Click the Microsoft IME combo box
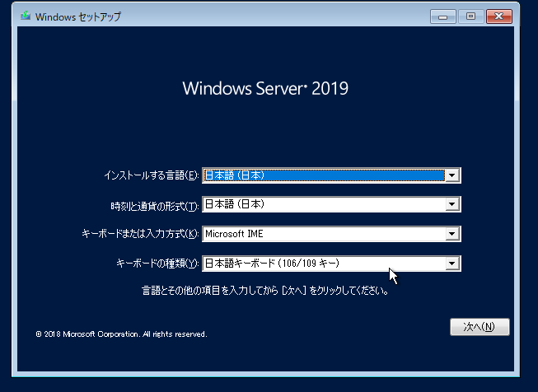538x392 pixels. tap(331, 234)
